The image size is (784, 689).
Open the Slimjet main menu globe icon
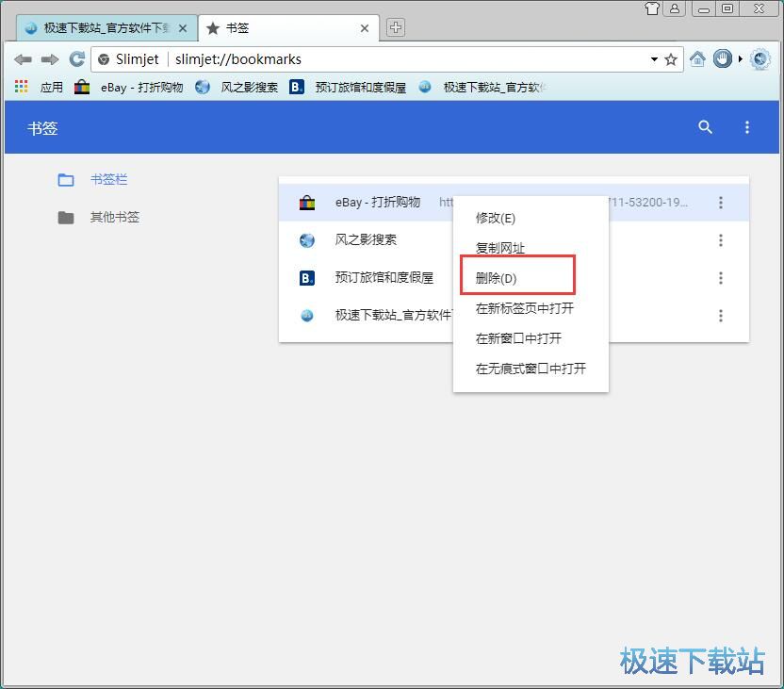(760, 59)
